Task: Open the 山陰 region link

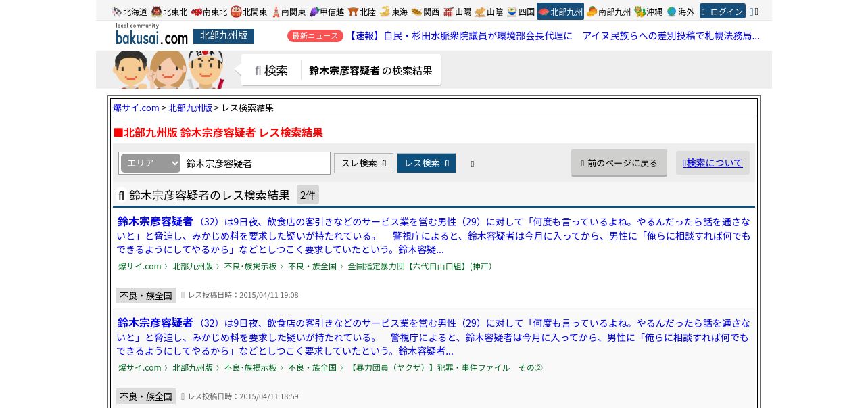Action: click(x=489, y=12)
